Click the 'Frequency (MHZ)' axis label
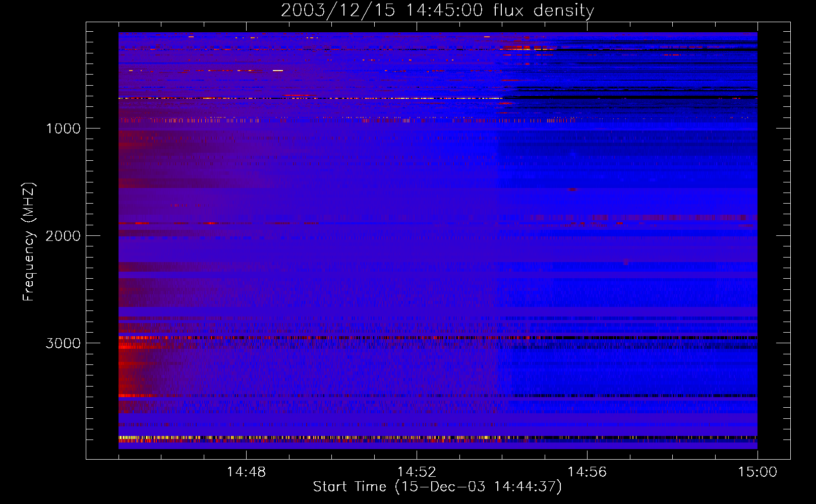Image resolution: width=816 pixels, height=504 pixels. pos(29,242)
